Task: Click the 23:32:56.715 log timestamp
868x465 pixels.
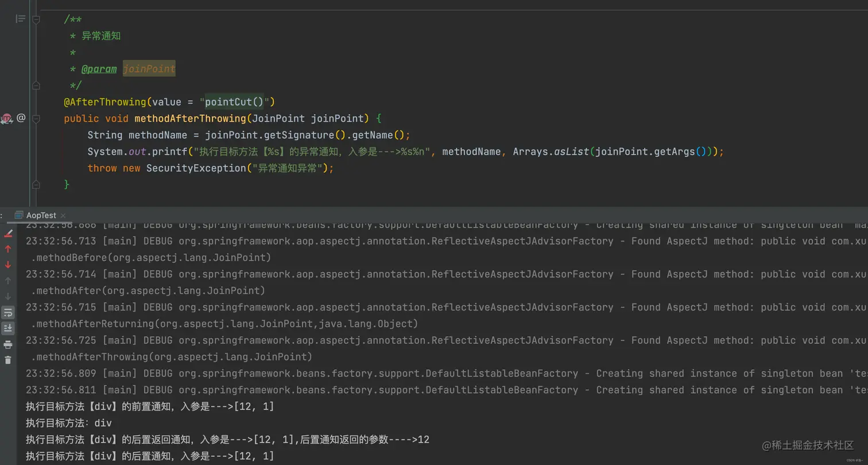Action: pos(61,307)
